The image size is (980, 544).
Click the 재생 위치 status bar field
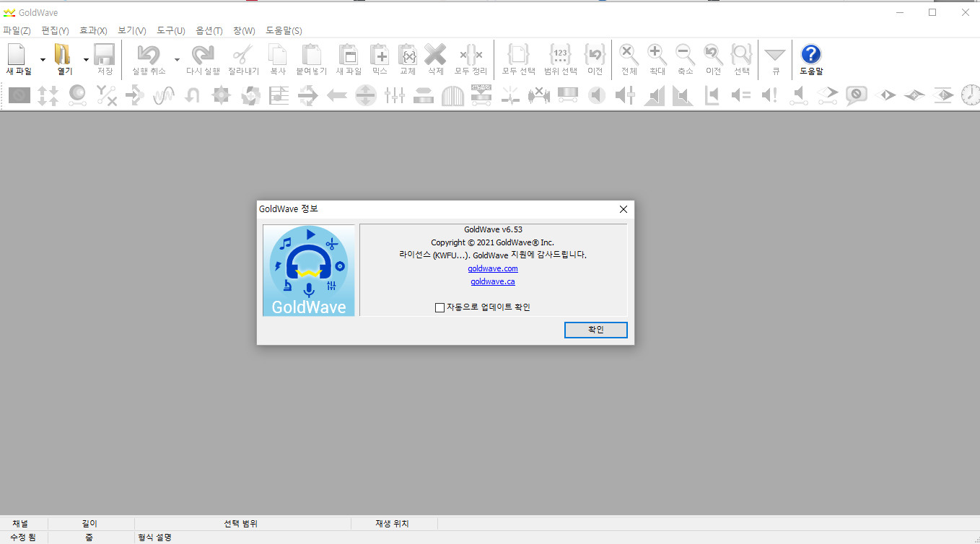pyautogui.click(x=393, y=524)
